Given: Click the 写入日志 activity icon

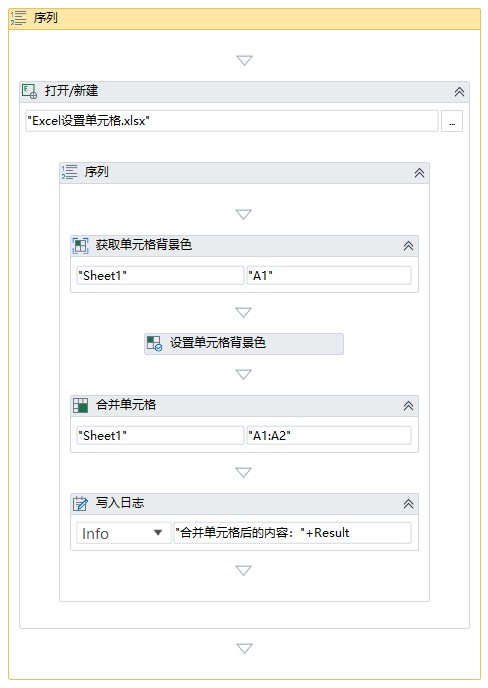Looking at the screenshot, I should (80, 503).
